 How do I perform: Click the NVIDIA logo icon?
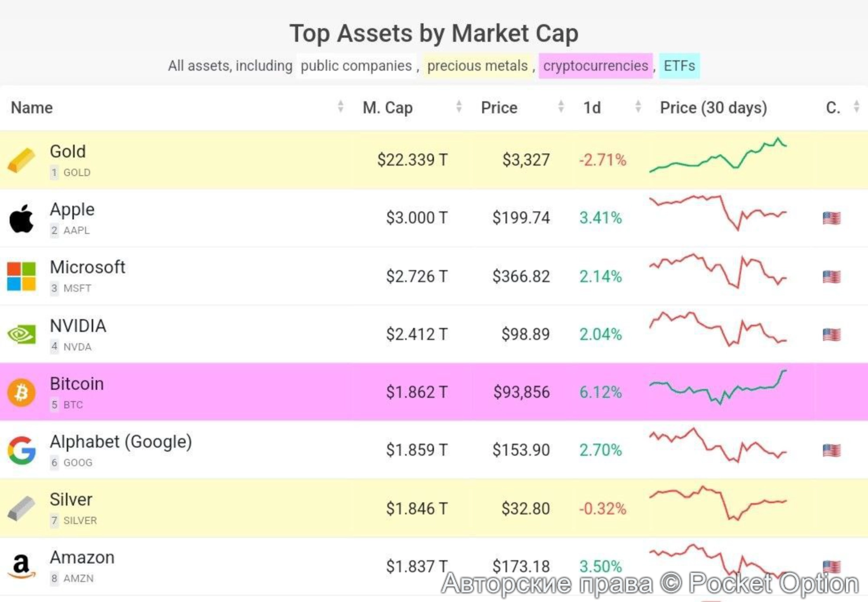(21, 334)
